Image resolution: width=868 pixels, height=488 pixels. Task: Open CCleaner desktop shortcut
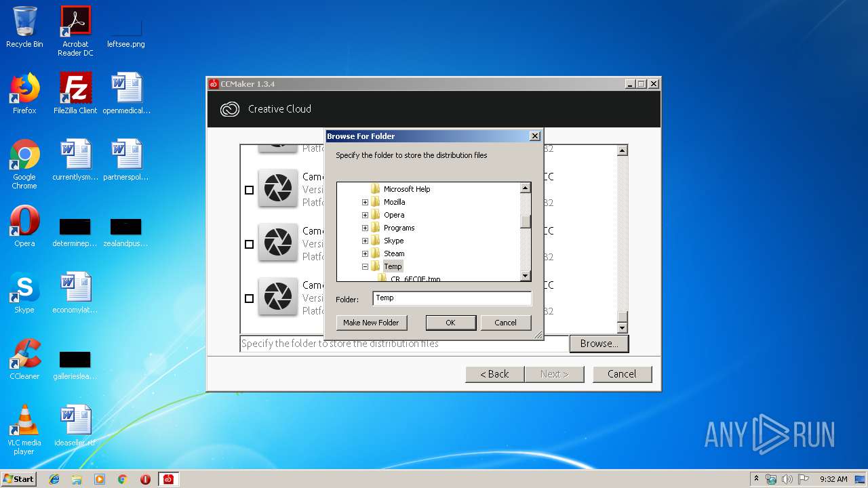[24, 359]
